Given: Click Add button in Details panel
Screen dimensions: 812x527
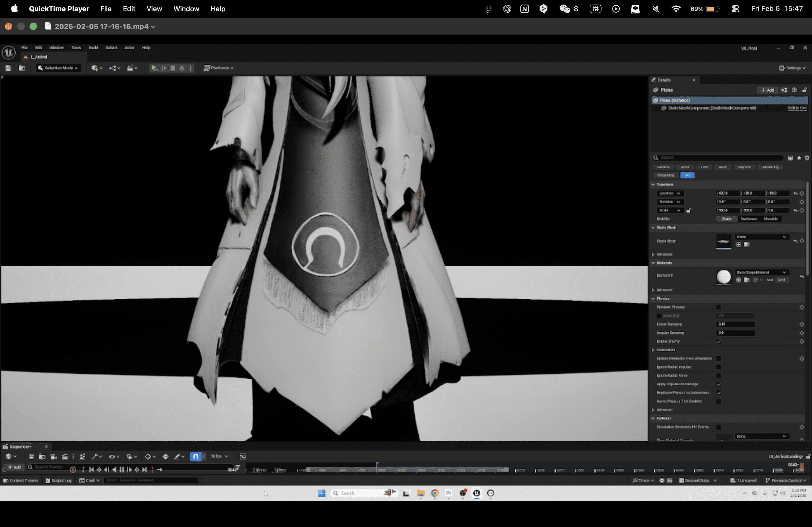Looking at the screenshot, I should pos(767,90).
